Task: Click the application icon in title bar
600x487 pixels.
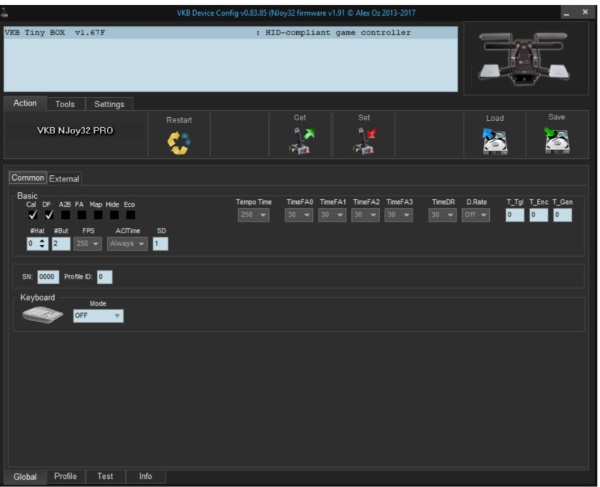Action: pos(5,13)
